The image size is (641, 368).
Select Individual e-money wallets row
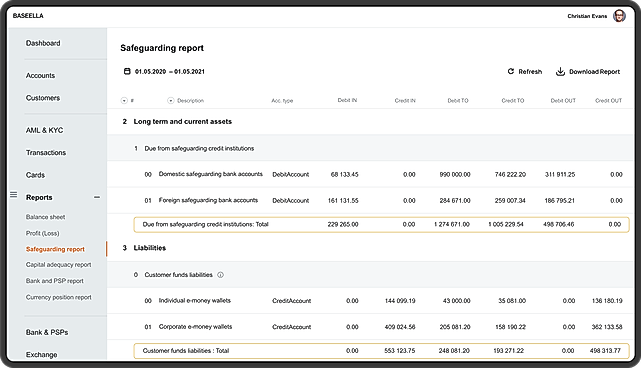[x=370, y=301]
